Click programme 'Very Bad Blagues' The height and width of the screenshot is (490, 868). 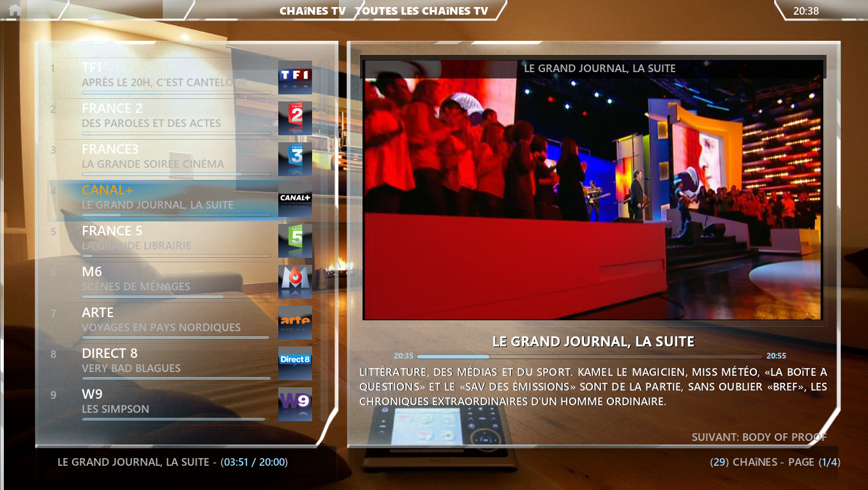click(x=131, y=368)
